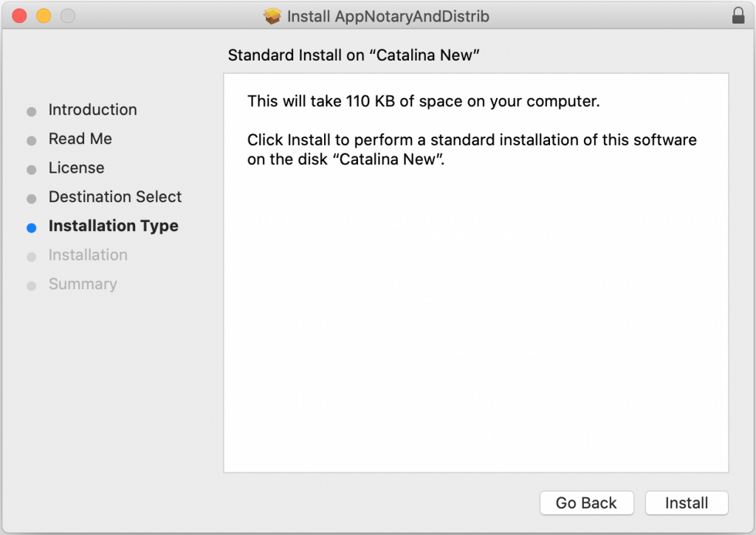Close the installer with the red button
This screenshot has height=535, width=756.
coord(19,15)
